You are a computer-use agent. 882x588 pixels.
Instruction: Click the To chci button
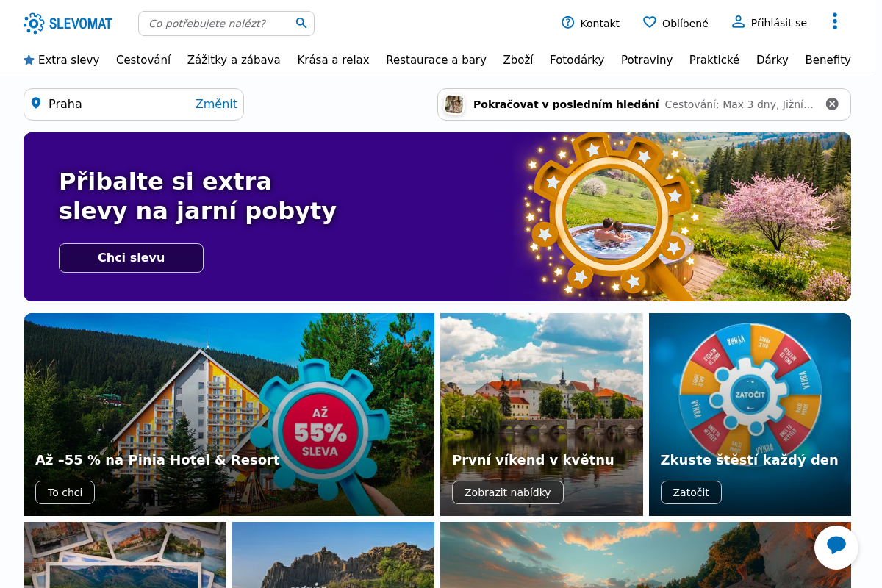65,492
